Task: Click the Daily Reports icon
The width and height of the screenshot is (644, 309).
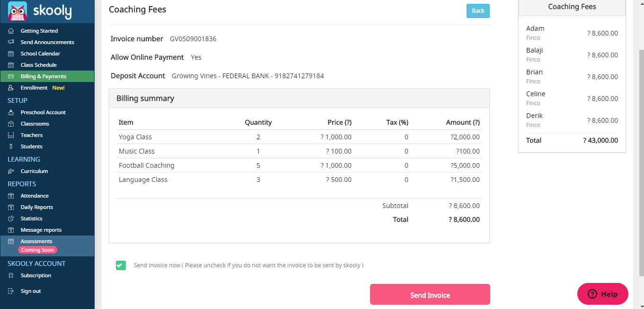Action: point(11,207)
